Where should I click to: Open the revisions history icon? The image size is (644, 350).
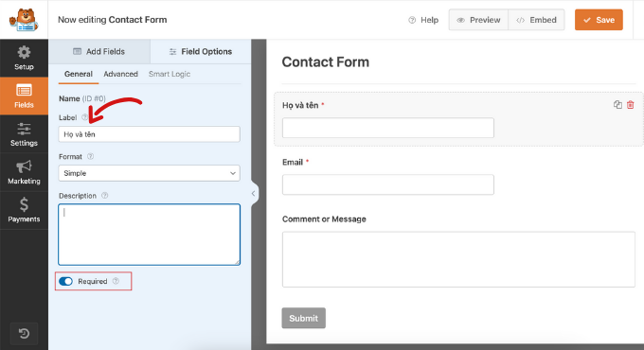(x=24, y=333)
